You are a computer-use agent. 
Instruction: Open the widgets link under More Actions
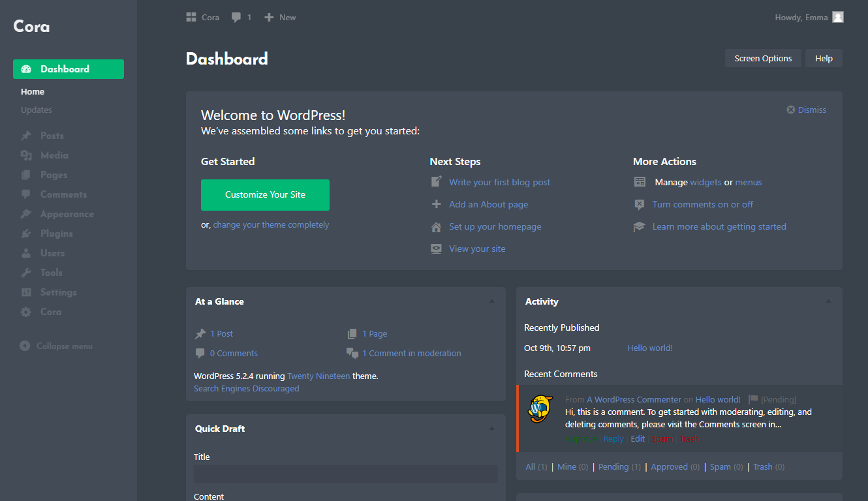coord(705,183)
